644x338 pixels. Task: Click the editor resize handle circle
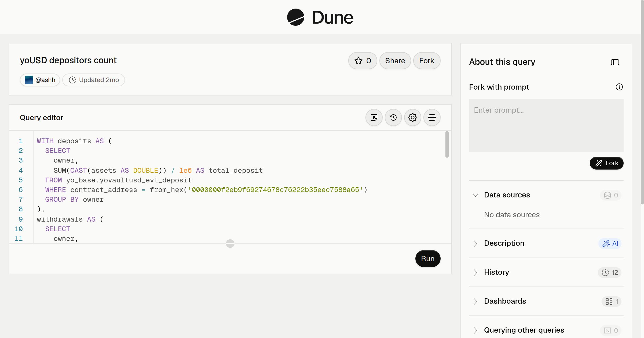coord(230,243)
